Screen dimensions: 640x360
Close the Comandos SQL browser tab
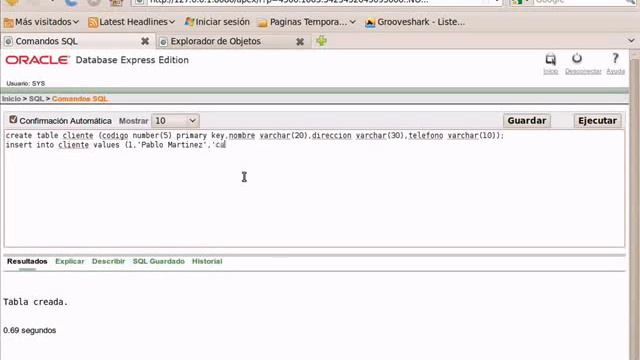coord(145,41)
